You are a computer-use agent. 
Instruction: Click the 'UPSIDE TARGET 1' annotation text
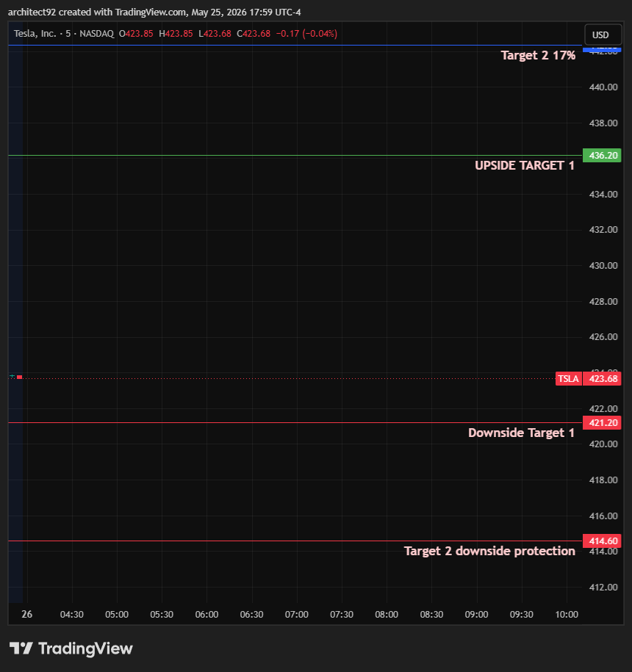click(x=525, y=165)
